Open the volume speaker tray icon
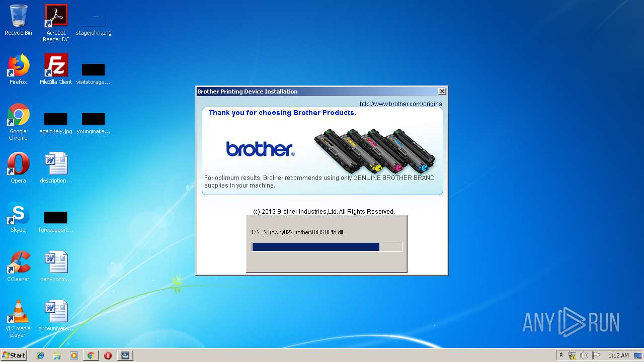The height and width of the screenshot is (362, 644). click(x=584, y=355)
